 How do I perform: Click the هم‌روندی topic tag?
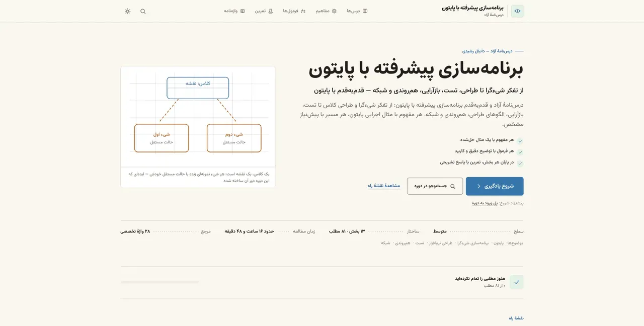403,243
